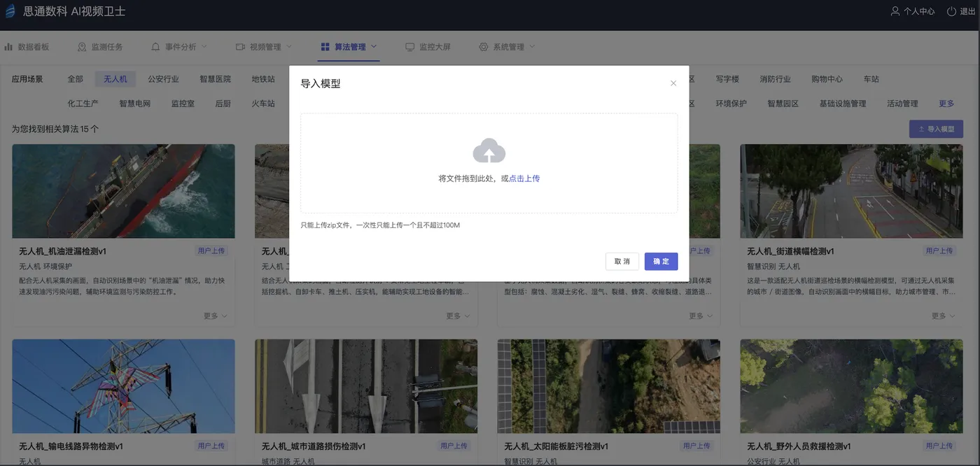980x466 pixels.
Task: Open 监测任务 menu item
Action: point(99,47)
